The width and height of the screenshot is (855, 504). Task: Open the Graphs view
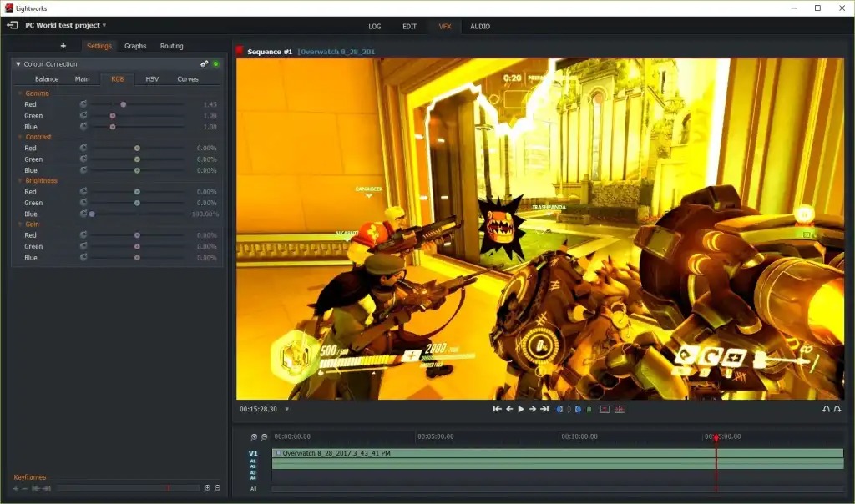(135, 46)
